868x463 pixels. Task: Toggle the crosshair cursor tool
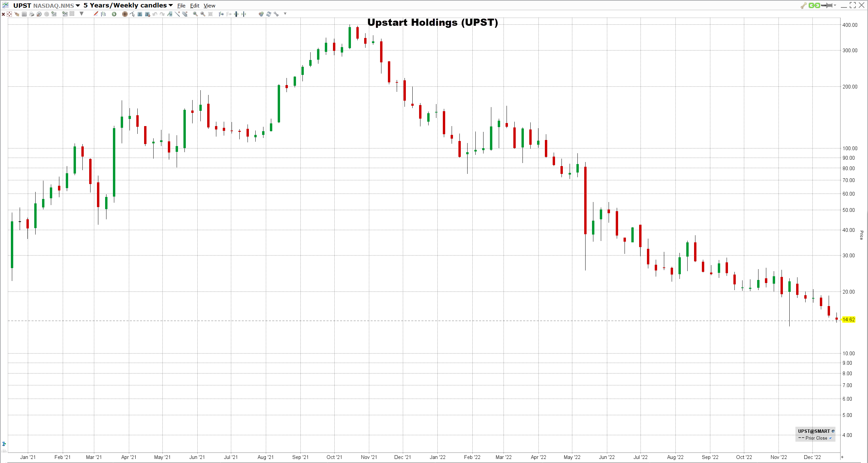click(x=125, y=14)
